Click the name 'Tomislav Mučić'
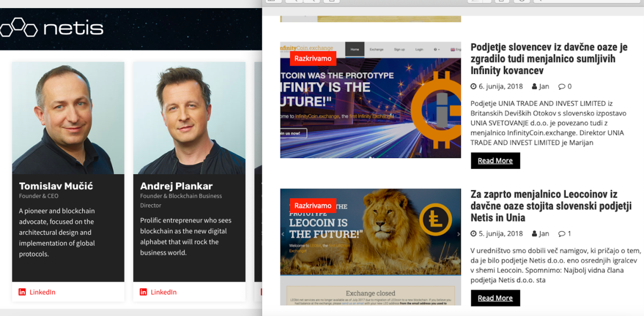This screenshot has width=644, height=316. pos(56,186)
